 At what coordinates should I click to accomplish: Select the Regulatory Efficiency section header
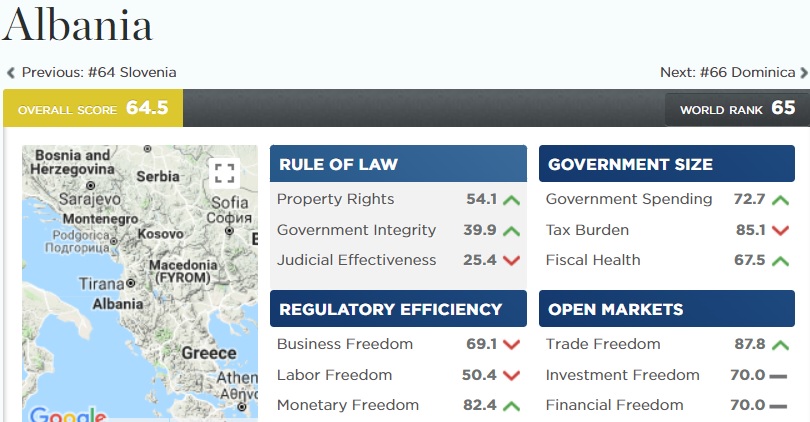click(398, 309)
